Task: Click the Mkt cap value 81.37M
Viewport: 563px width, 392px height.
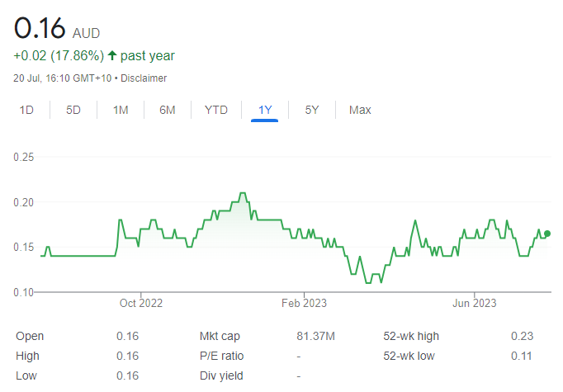Action: coord(315,337)
